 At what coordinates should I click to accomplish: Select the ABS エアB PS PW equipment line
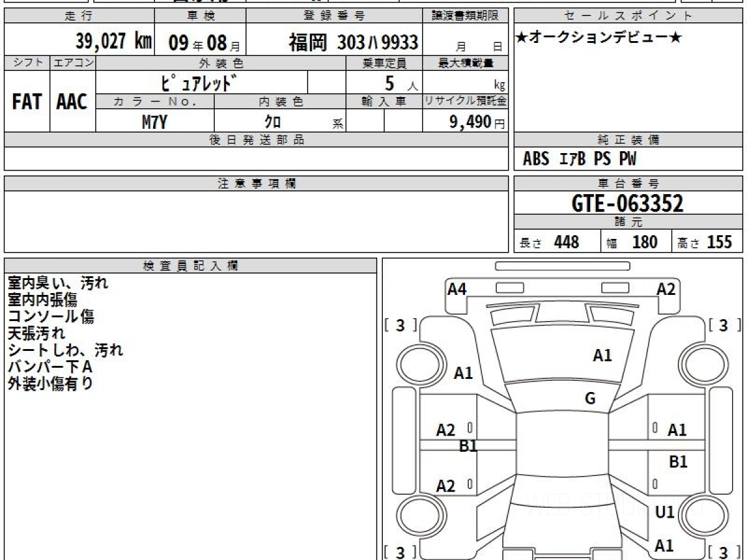pyautogui.click(x=580, y=159)
